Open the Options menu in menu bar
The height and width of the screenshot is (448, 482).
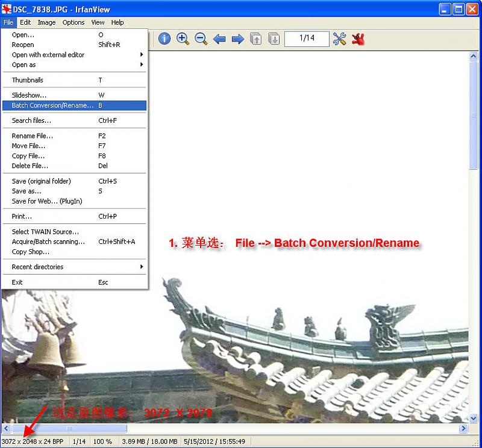[x=74, y=22]
